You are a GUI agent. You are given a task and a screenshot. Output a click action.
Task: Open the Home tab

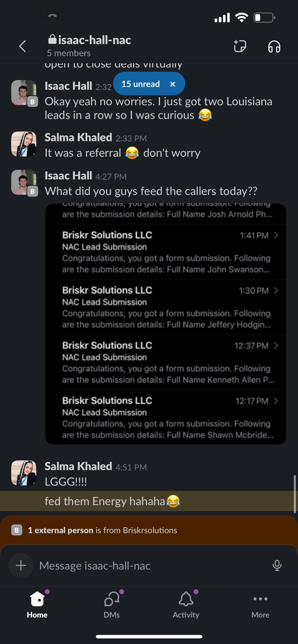pos(37,605)
